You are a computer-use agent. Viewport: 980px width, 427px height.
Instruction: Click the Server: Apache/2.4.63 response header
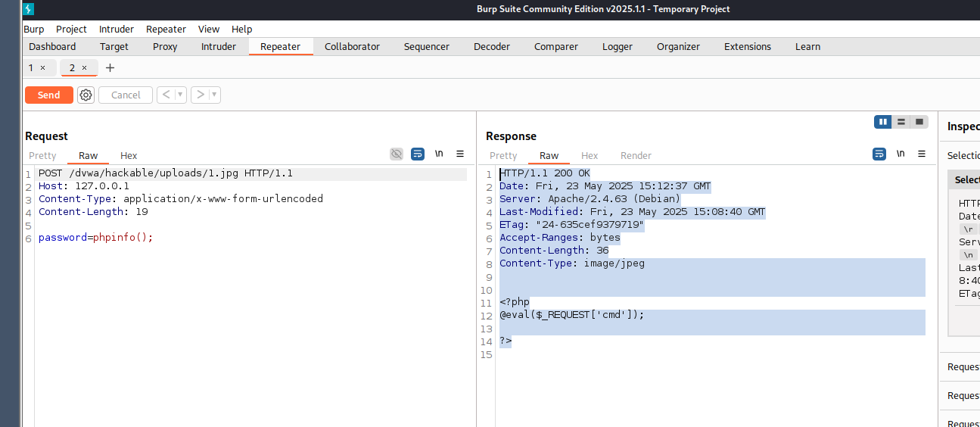pyautogui.click(x=590, y=199)
